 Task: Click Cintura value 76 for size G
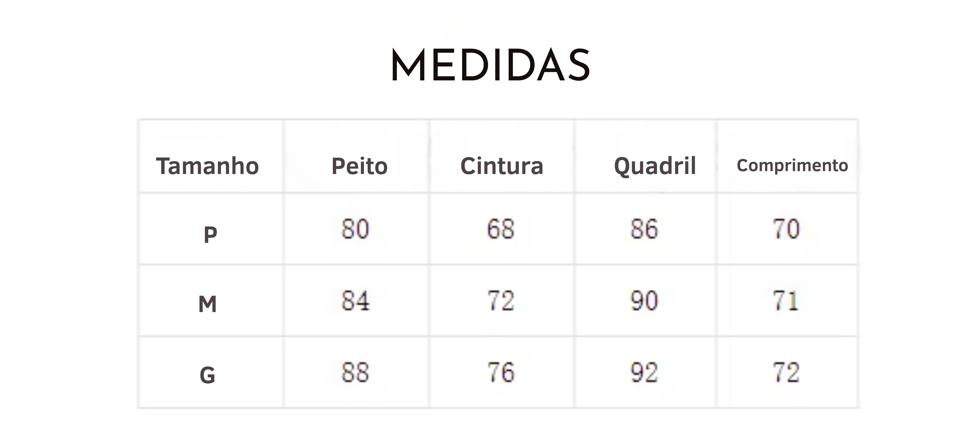tap(501, 372)
